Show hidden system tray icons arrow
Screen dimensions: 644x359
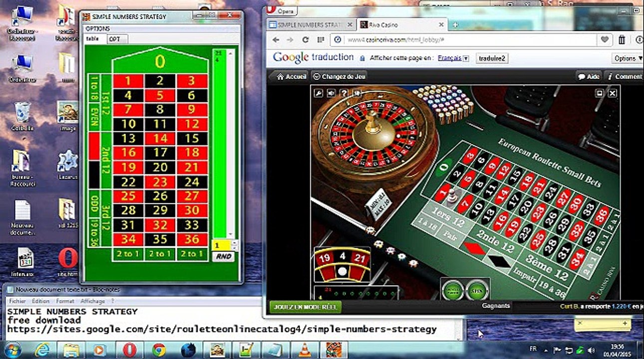point(545,350)
